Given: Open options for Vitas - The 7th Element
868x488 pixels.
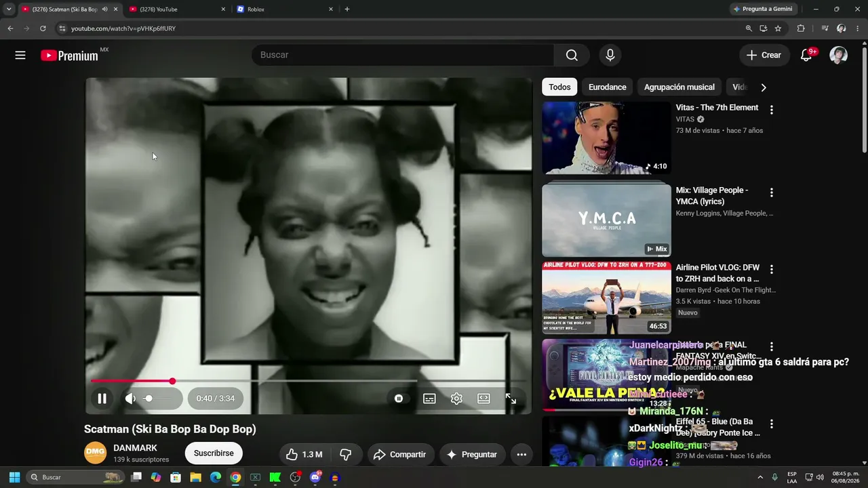Looking at the screenshot, I should pyautogui.click(x=771, y=110).
